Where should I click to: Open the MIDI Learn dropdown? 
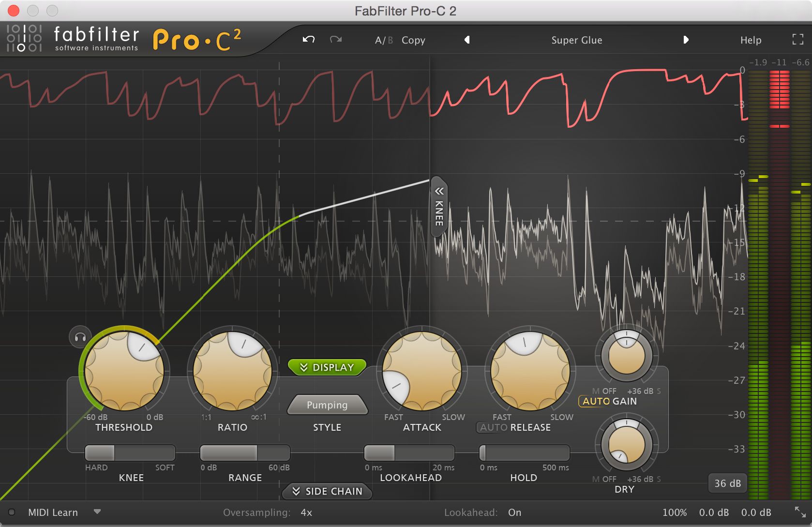click(x=97, y=512)
